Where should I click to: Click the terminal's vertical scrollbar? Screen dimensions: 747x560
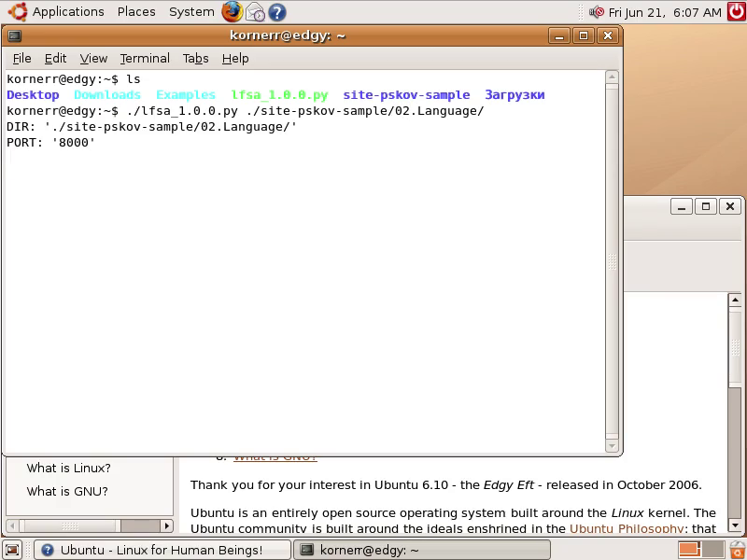(612, 261)
